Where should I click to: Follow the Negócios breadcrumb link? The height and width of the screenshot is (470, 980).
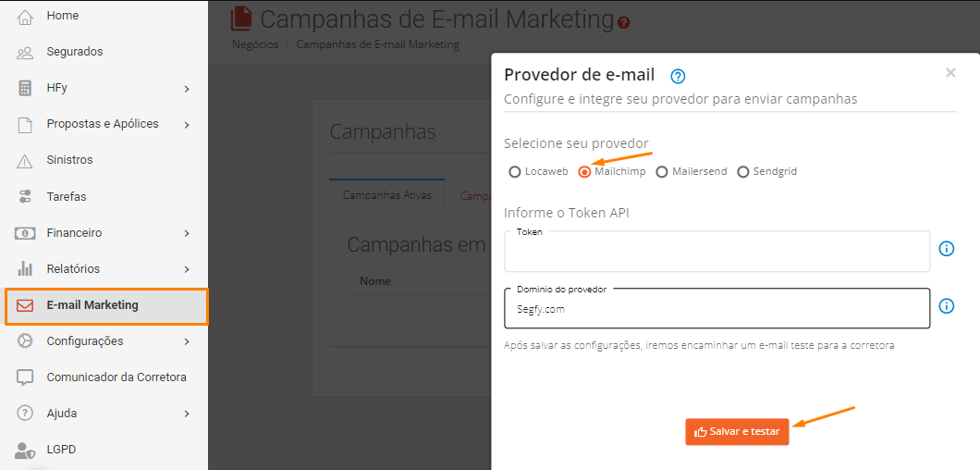(255, 44)
